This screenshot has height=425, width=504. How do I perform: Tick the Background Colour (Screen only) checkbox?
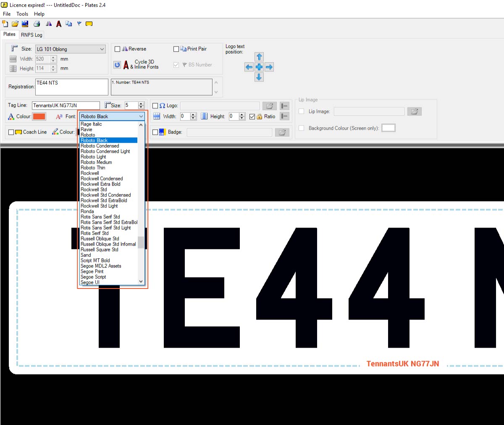[301, 128]
